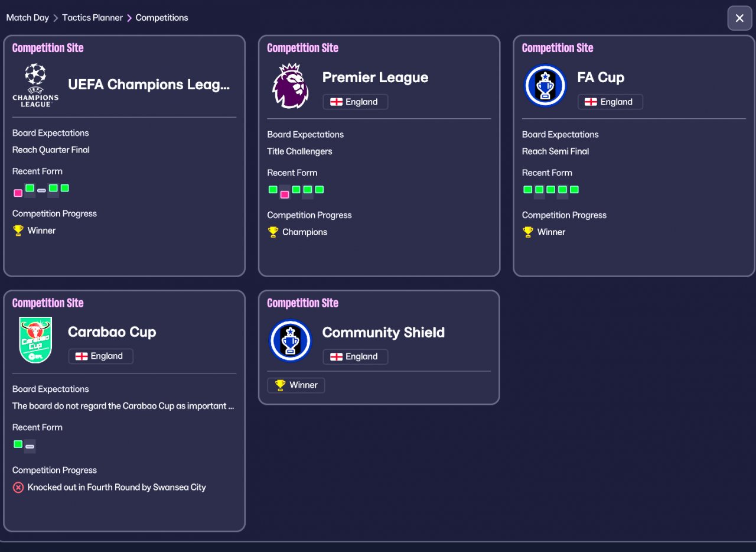Click the Carabao Cup green logo

coord(35,340)
